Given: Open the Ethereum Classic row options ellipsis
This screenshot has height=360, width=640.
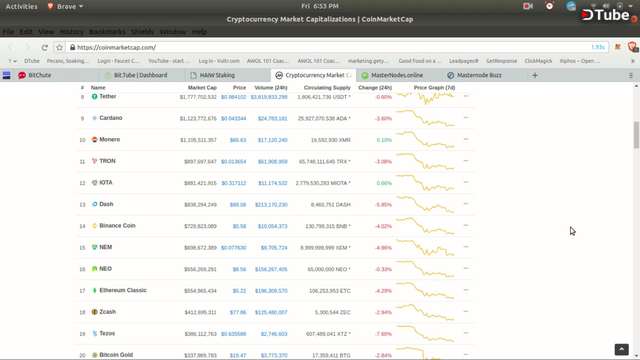Looking at the screenshot, I should click(x=466, y=290).
